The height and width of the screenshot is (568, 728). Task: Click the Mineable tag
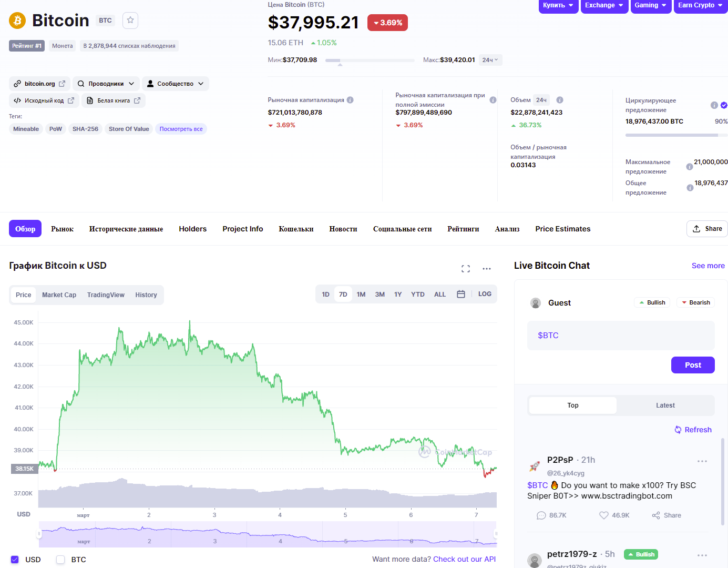[x=26, y=129]
